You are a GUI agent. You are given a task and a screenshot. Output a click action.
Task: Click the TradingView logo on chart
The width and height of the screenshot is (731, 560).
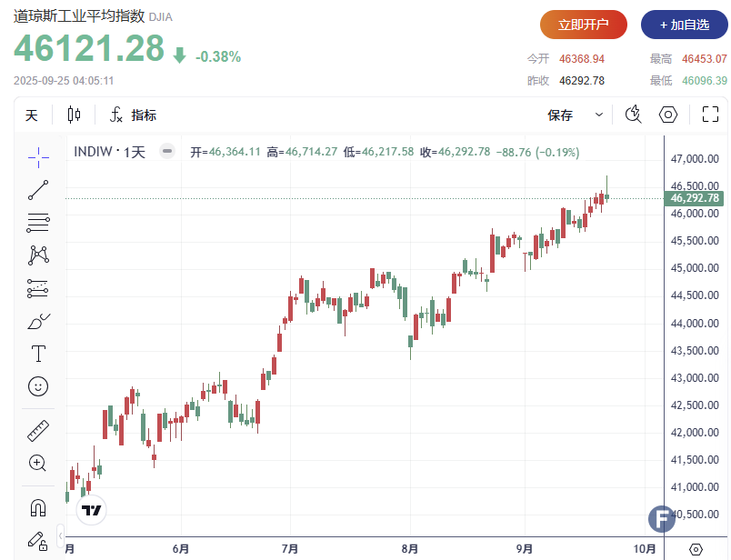coord(91,510)
